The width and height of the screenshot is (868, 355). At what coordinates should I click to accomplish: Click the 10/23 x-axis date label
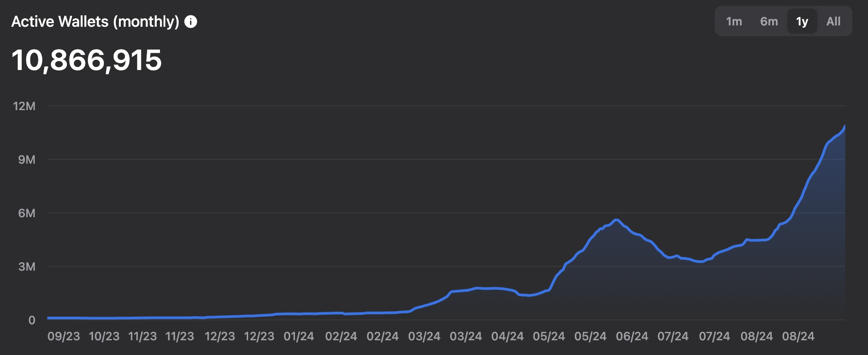(x=104, y=336)
